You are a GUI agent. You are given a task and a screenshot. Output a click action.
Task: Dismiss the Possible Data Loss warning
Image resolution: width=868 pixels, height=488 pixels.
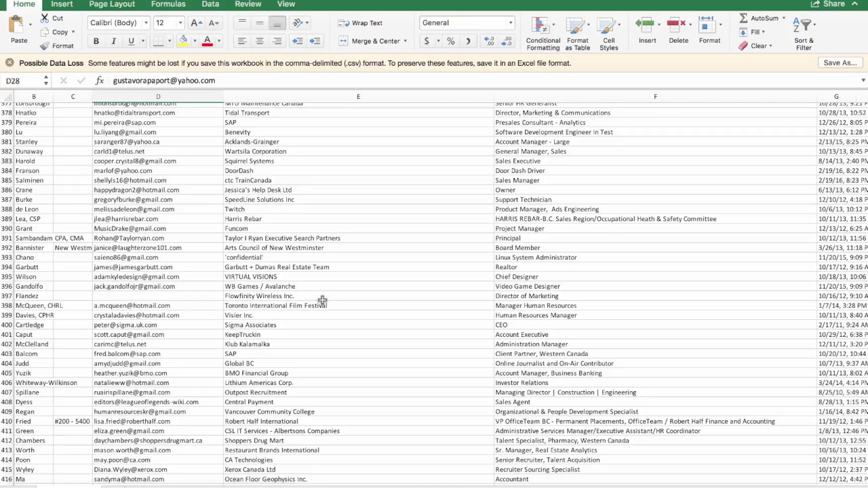pyautogui.click(x=9, y=63)
